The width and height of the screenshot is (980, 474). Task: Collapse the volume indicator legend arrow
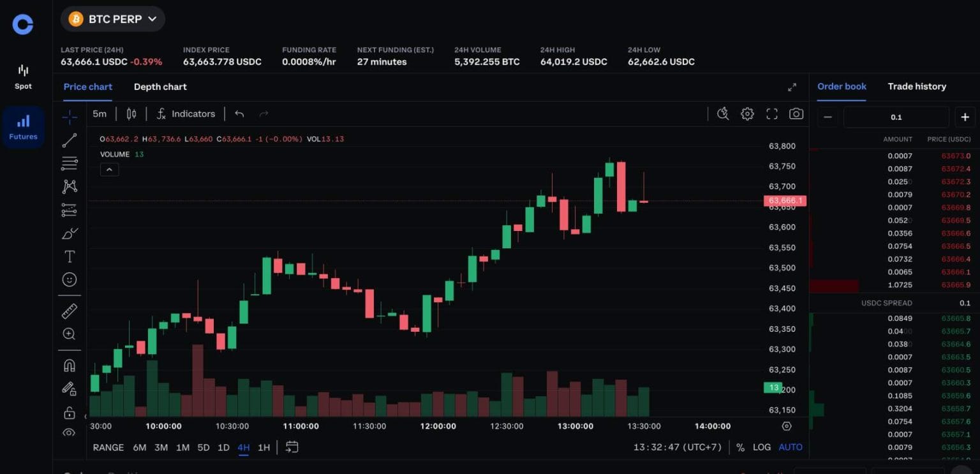[x=109, y=169]
